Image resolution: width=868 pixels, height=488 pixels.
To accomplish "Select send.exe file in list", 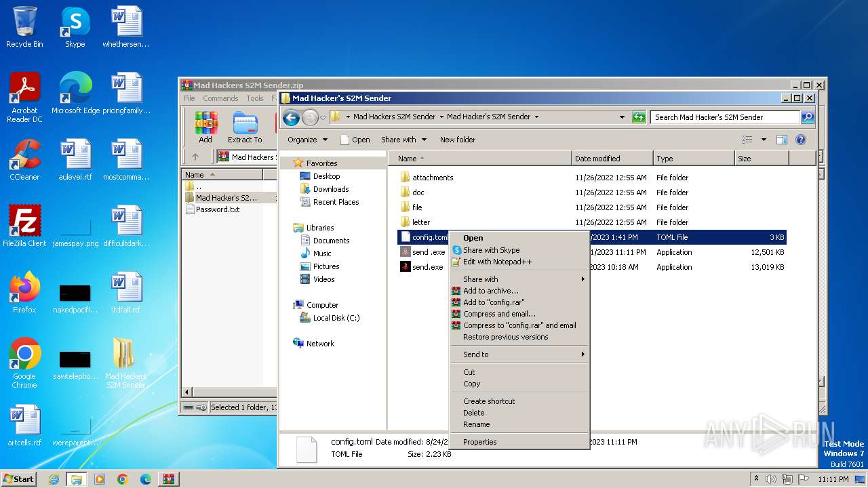I will tap(591, 267).
